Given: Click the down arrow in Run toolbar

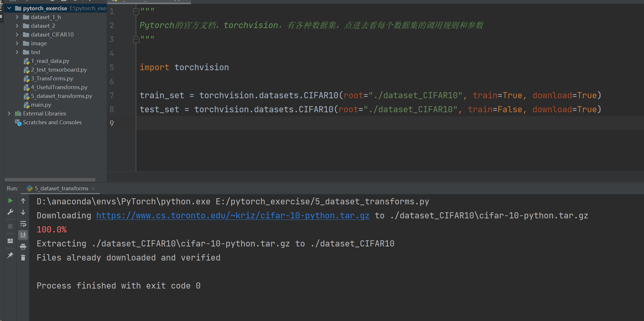Looking at the screenshot, I should (x=23, y=212).
